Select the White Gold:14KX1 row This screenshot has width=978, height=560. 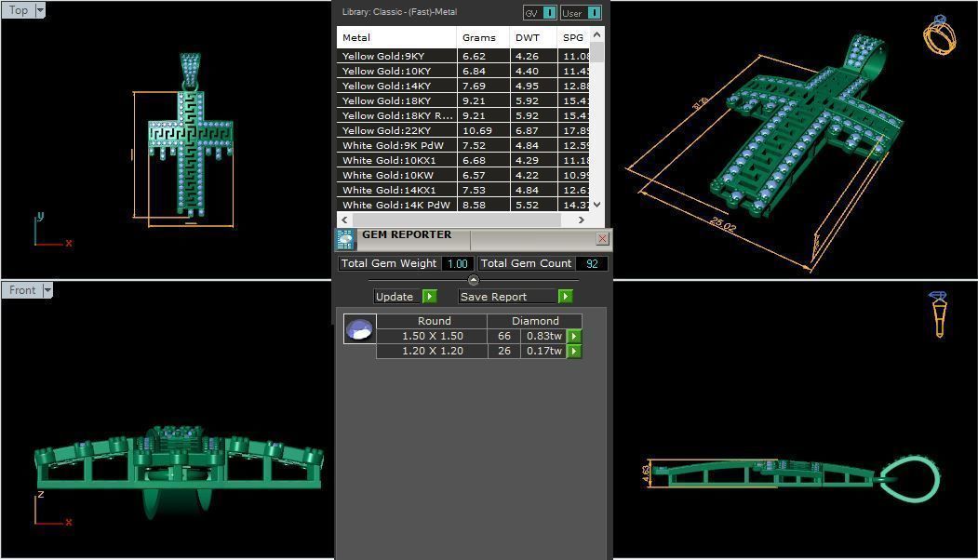[x=462, y=190]
